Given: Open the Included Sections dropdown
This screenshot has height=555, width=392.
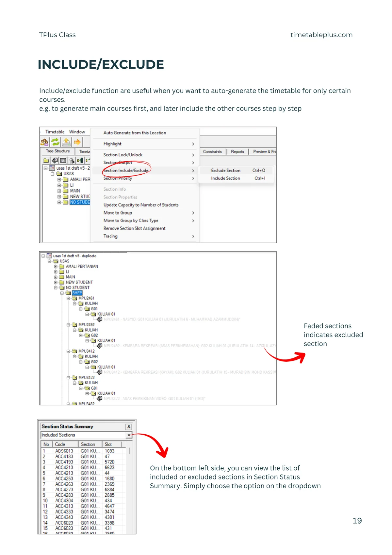Looking at the screenshot, I should (129, 435).
